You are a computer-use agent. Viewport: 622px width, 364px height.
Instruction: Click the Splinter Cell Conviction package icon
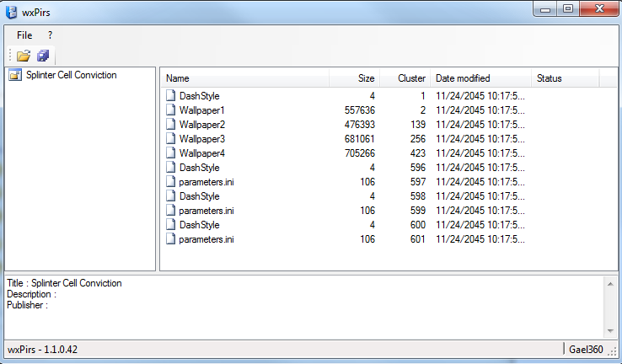15,74
